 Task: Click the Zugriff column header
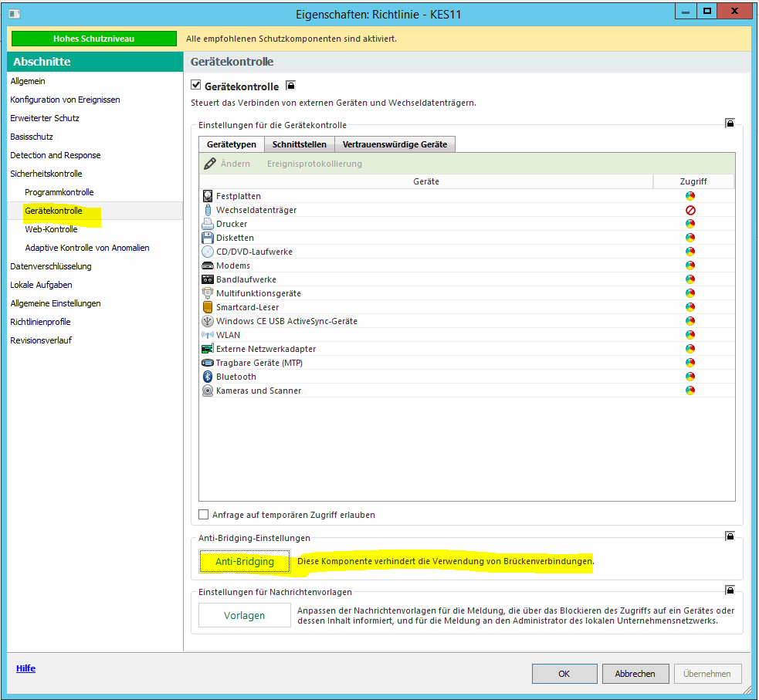coord(693,181)
